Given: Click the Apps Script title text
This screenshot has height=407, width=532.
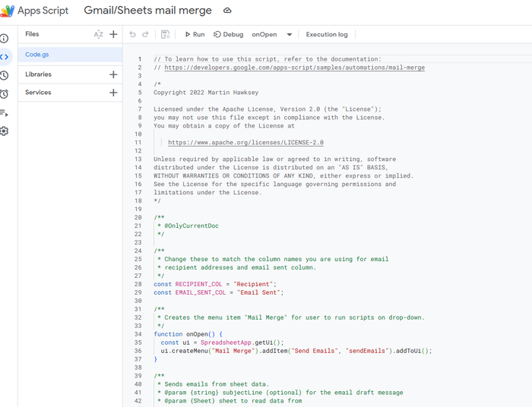Looking at the screenshot, I should (43, 11).
